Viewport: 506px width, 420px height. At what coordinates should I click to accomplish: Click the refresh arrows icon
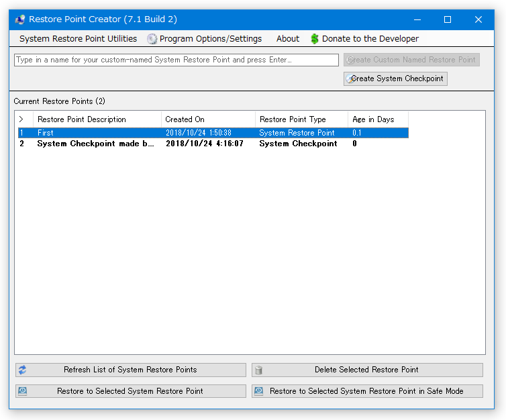tap(23, 370)
